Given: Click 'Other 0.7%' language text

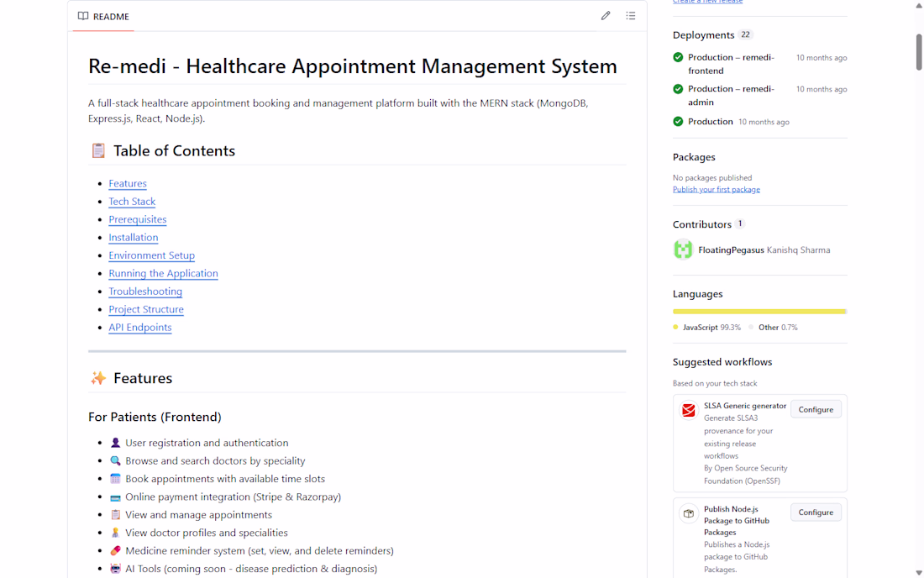Looking at the screenshot, I should pos(778,328).
